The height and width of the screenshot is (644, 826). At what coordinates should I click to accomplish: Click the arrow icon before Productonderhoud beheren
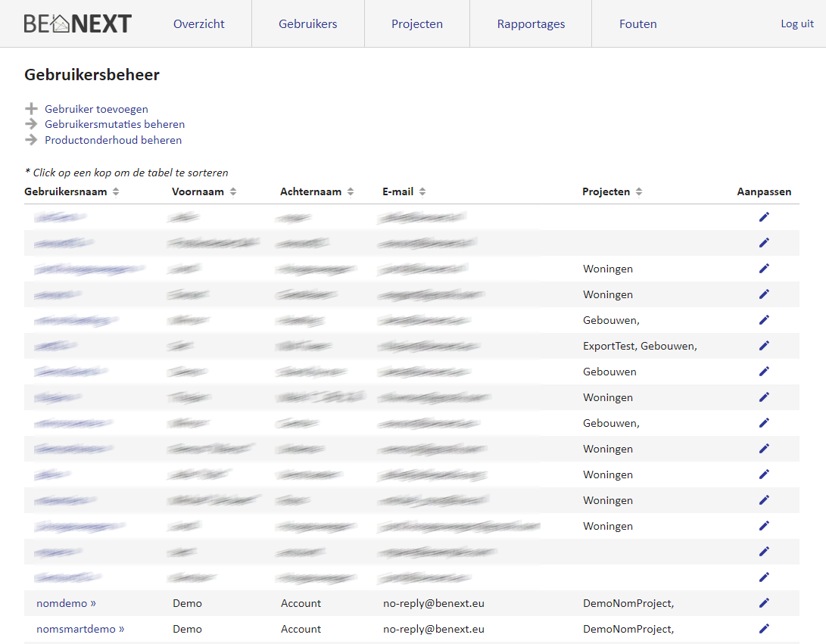click(31, 139)
